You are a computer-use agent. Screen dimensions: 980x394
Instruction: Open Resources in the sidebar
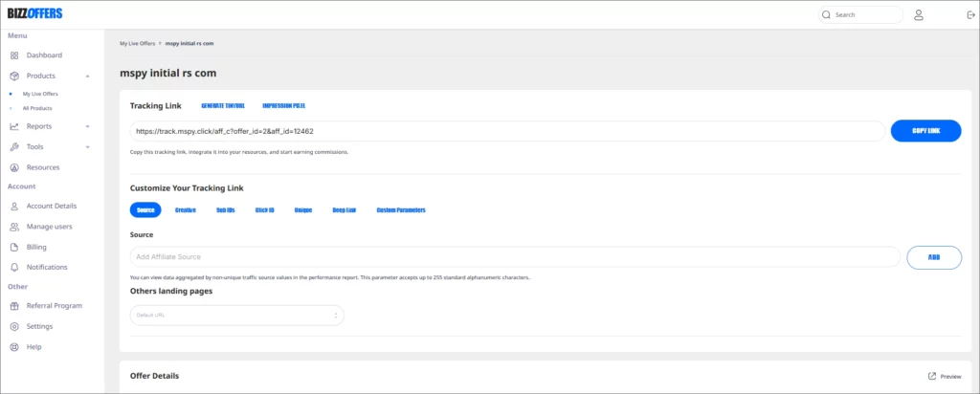coord(43,168)
